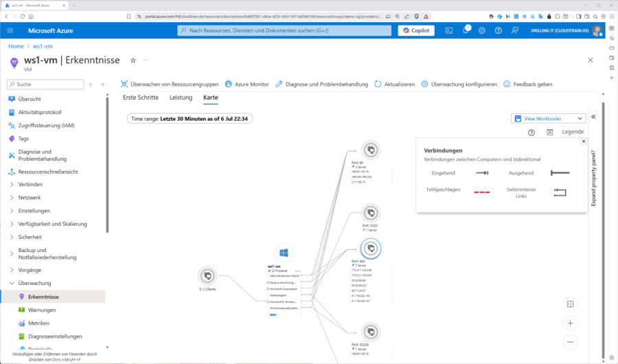Open more options ellipsis next to title
Viewport: 618px width, 364px height.
tap(146, 60)
